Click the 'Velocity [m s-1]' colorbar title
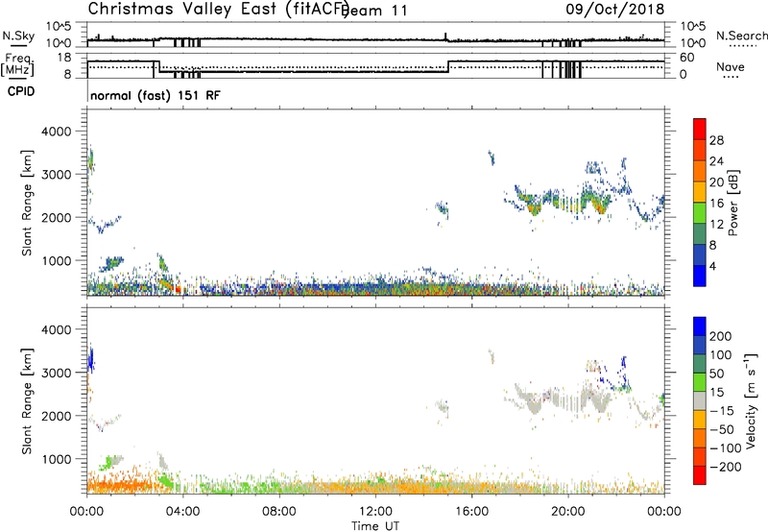This screenshot has width=768, height=532. 751,400
